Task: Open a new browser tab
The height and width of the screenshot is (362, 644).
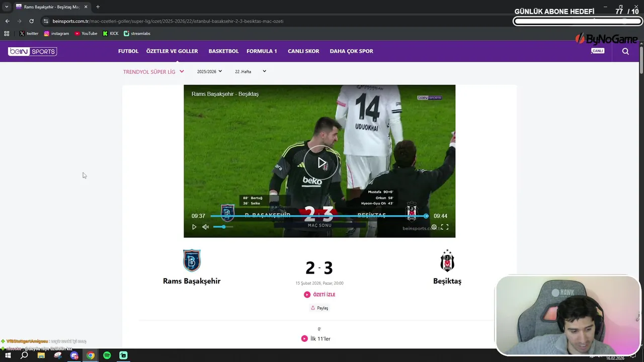Action: point(98,7)
